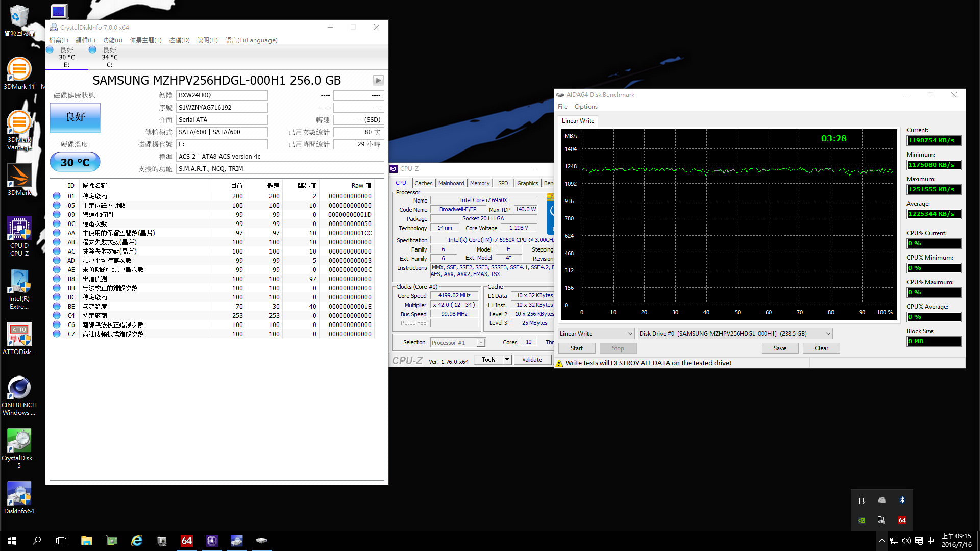Viewport: 980px width, 551px height.
Task: Open AIDA64 Options menu
Action: [x=586, y=107]
